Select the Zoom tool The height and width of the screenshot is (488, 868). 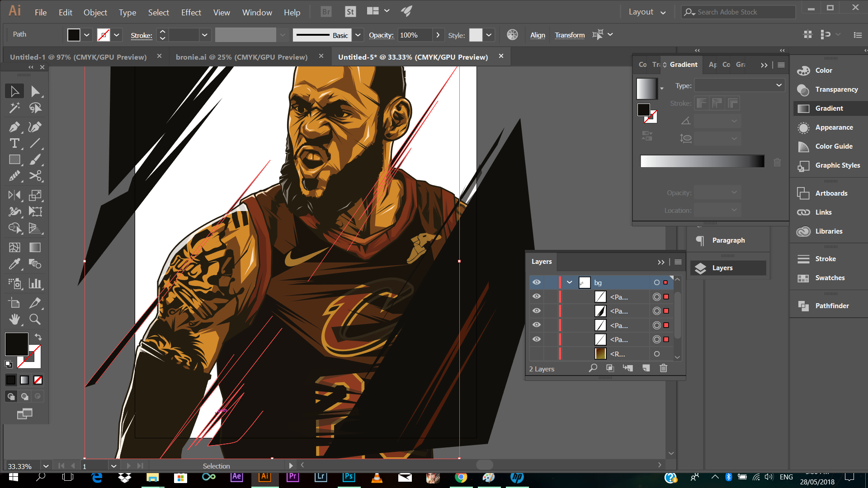point(35,319)
